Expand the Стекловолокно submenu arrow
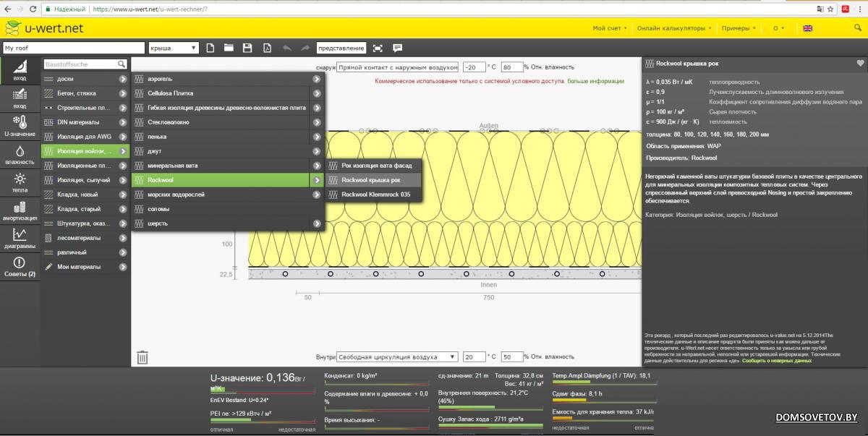868x436 pixels. [317, 122]
